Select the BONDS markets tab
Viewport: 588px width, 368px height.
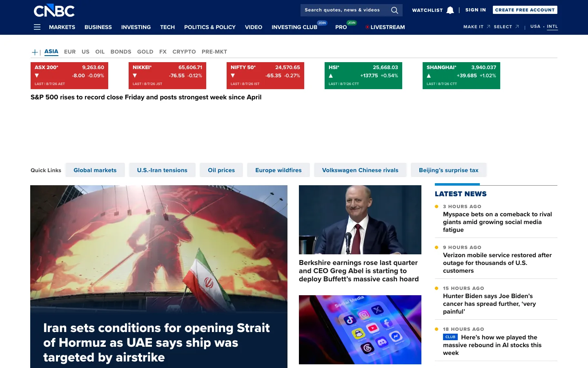click(121, 52)
